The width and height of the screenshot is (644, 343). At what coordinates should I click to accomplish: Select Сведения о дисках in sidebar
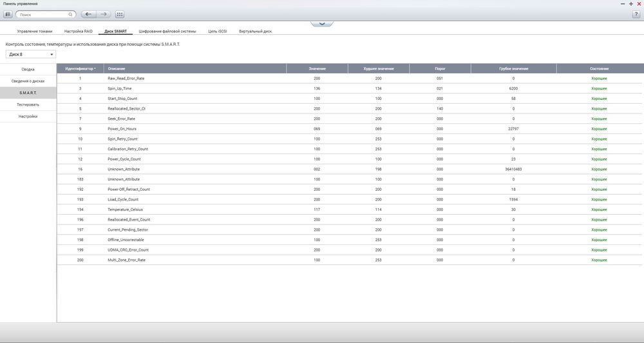pos(28,81)
